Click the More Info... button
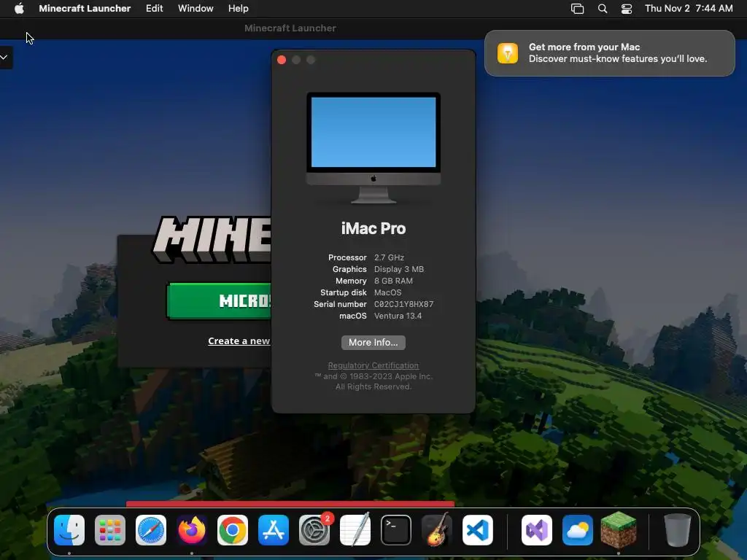 373,343
